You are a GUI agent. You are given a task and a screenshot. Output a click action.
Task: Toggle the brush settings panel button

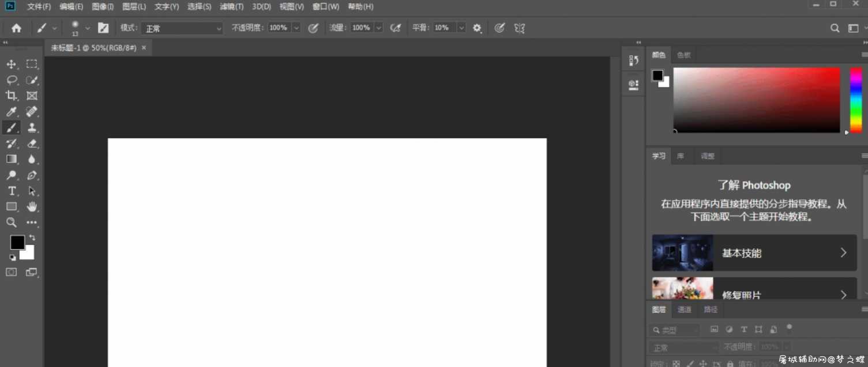pos(103,28)
